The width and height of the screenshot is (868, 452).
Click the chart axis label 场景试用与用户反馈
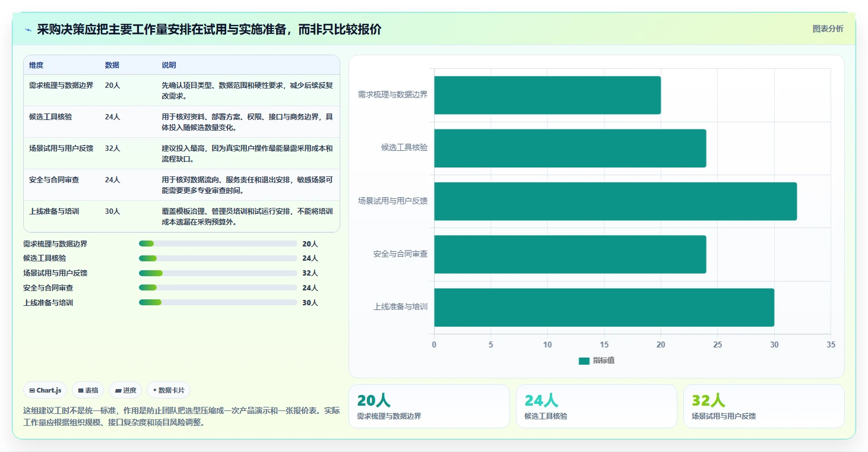[392, 201]
